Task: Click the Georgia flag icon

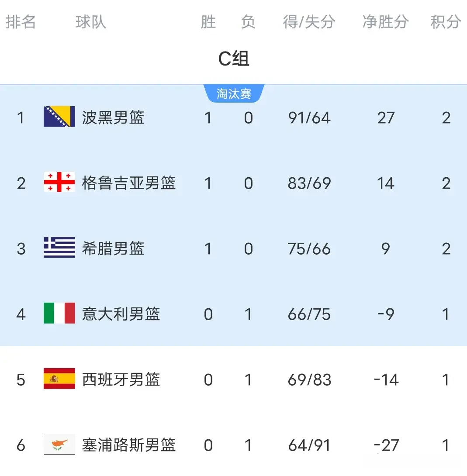Action: 59,183
